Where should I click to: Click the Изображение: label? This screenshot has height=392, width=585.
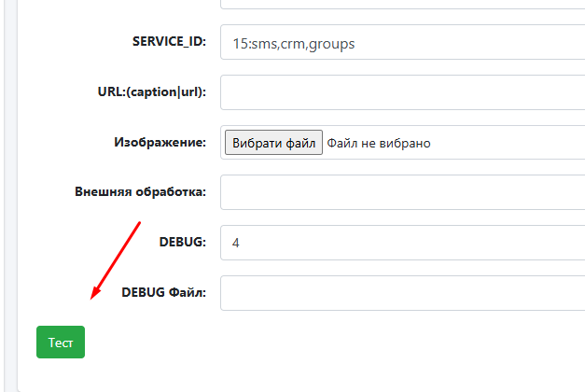[159, 142]
